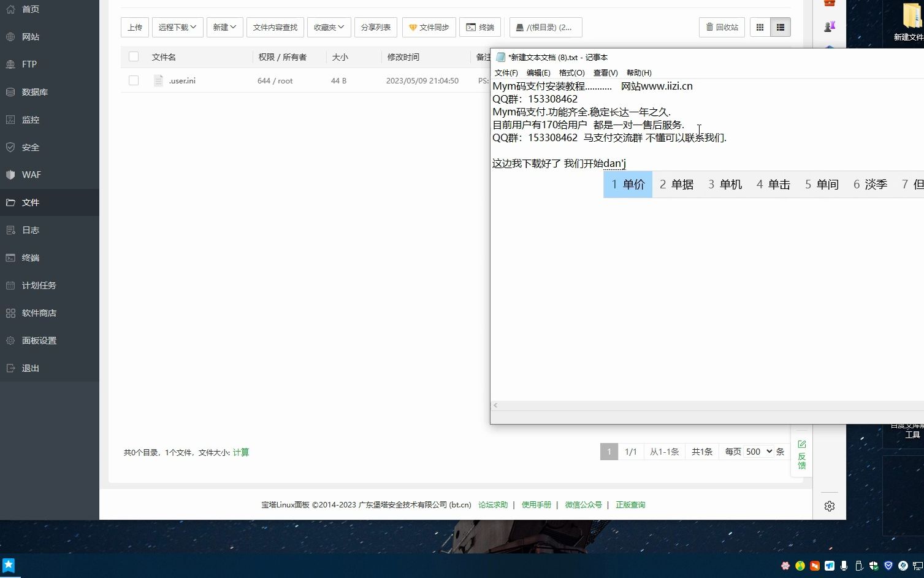
Task: Click the 反馈 feedback button
Action: point(801,455)
